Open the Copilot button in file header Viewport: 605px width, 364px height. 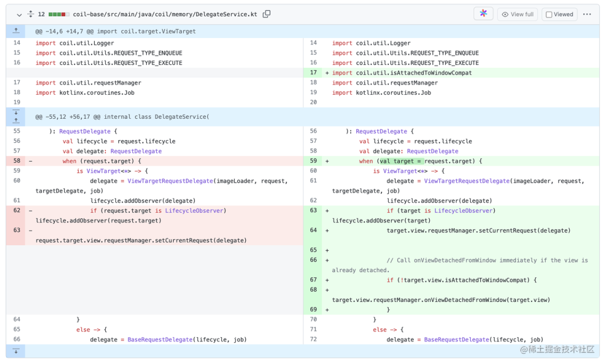pos(483,14)
